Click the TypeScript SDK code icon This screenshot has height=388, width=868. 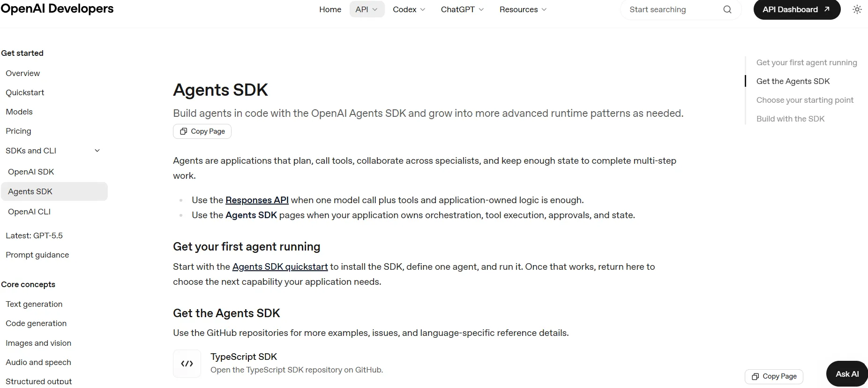pos(187,364)
